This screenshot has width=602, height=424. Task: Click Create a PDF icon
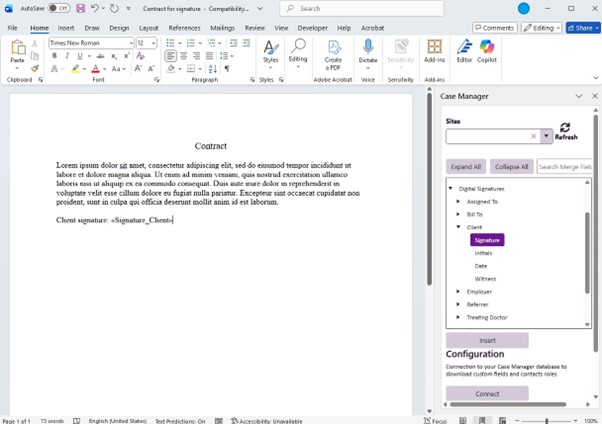(x=333, y=47)
